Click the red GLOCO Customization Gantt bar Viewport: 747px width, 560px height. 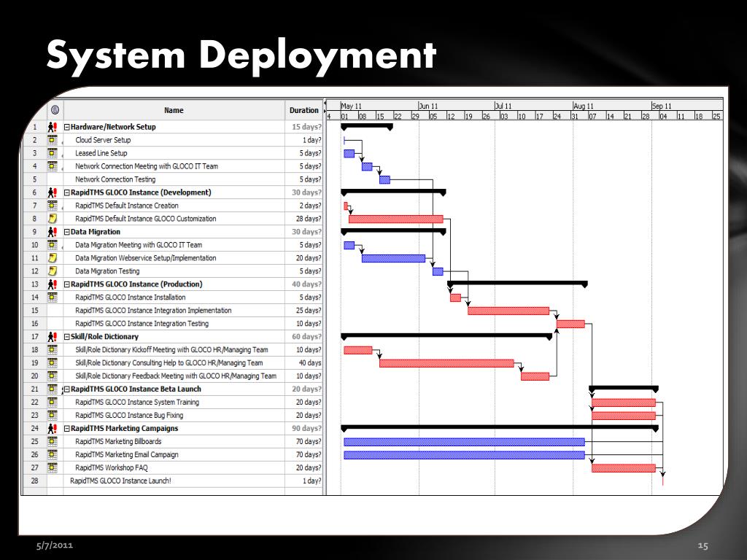point(396,219)
